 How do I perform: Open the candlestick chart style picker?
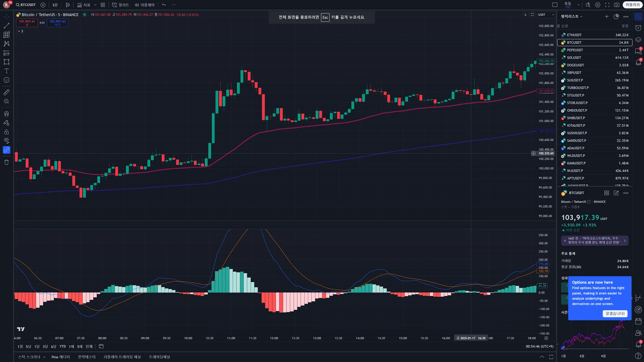pyautogui.click(x=68, y=5)
